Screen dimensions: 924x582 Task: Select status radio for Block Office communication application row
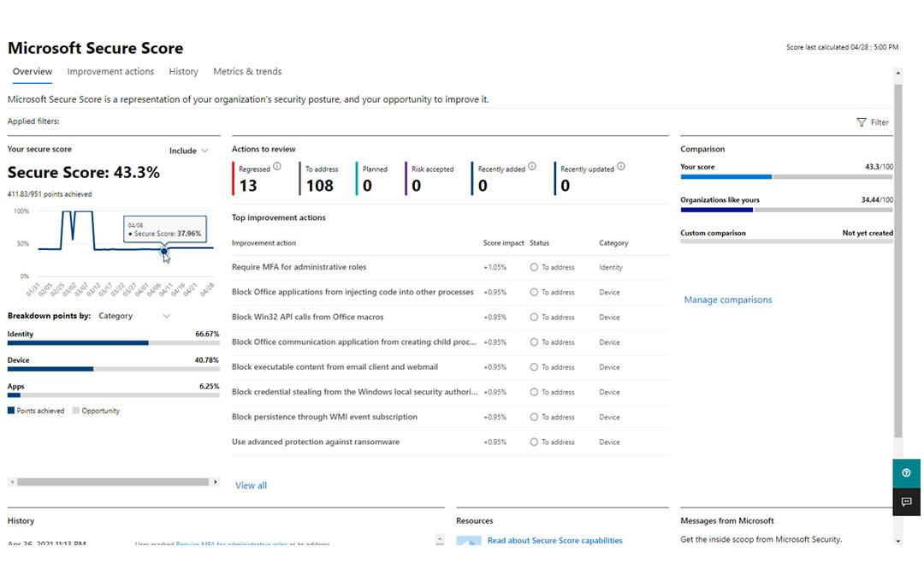[534, 342]
